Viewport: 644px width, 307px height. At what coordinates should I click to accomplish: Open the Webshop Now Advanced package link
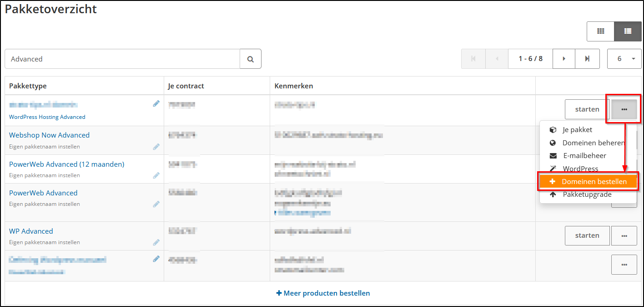49,135
